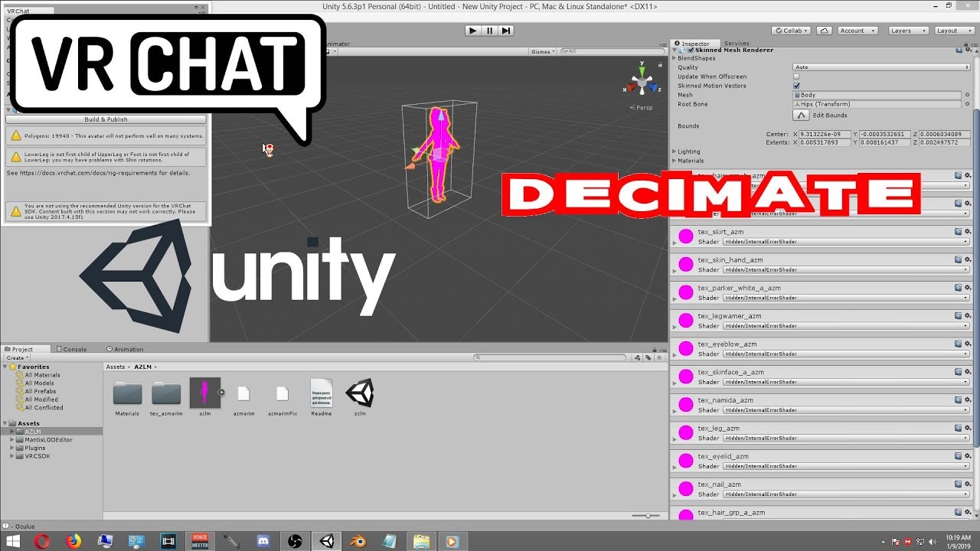
Task: Select All Prefabs under Favorites
Action: 40,391
